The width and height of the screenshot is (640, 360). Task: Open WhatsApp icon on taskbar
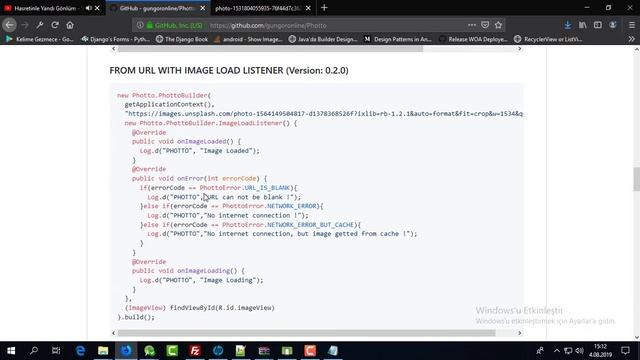(x=149, y=351)
